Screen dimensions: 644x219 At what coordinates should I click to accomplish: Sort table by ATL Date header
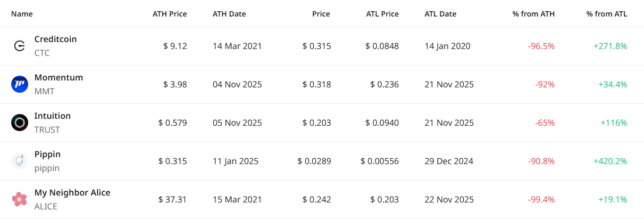click(x=440, y=14)
